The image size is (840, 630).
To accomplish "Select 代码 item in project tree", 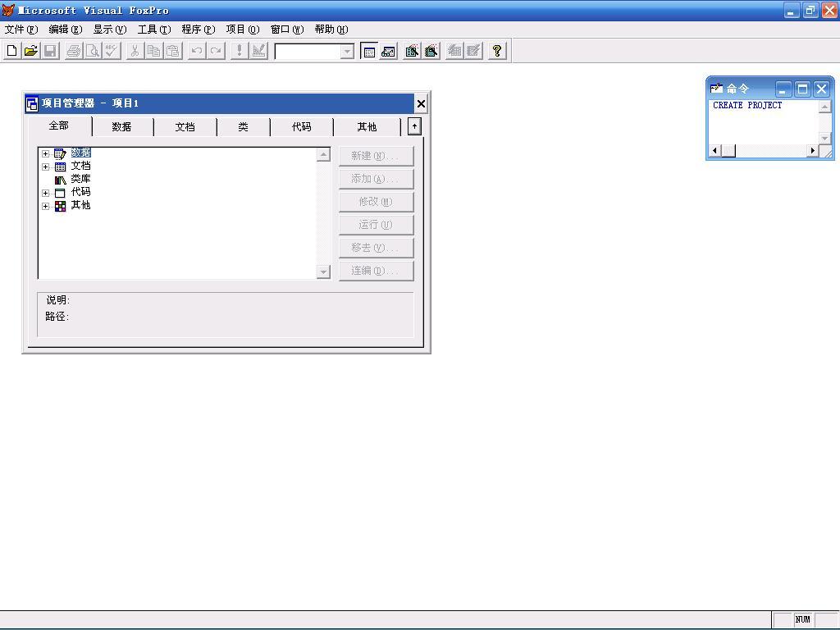I will 81,192.
